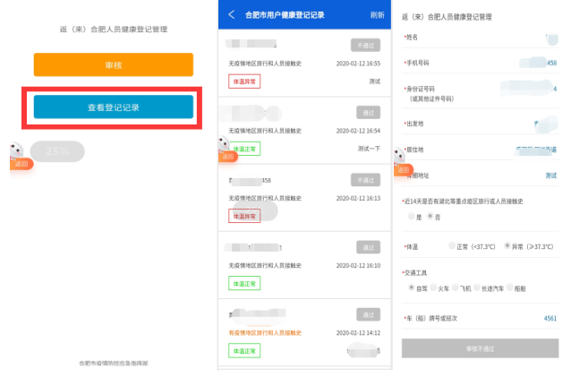Tap the 体温异常 tag on the 16:13 record
This screenshot has width=588, height=377.
[x=244, y=216]
